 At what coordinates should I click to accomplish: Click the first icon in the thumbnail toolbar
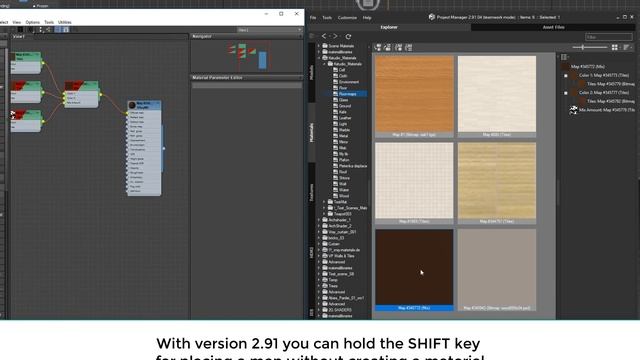378,48
